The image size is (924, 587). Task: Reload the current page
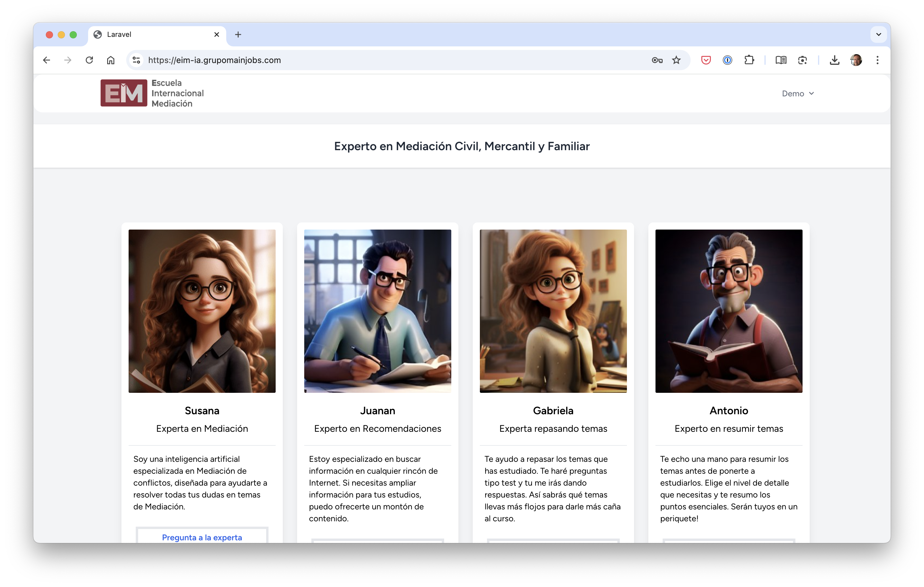pos(89,60)
